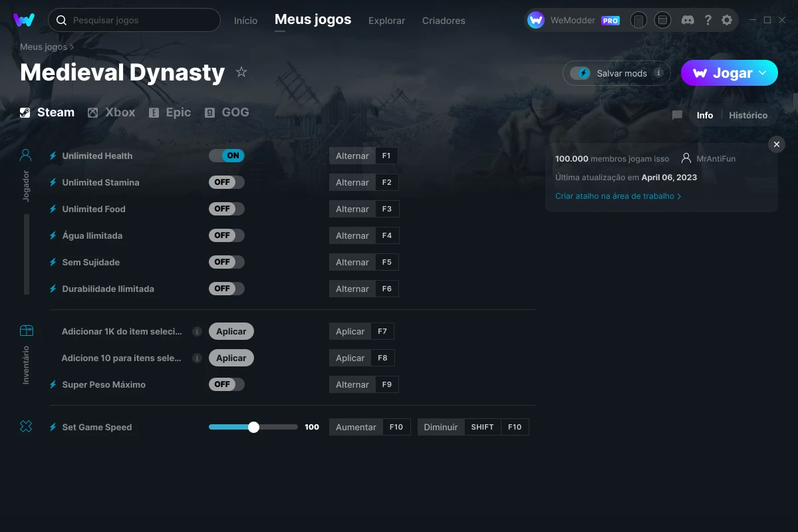The width and height of the screenshot is (798, 532).
Task: Click the MrAntiFun author icon
Action: coord(686,158)
